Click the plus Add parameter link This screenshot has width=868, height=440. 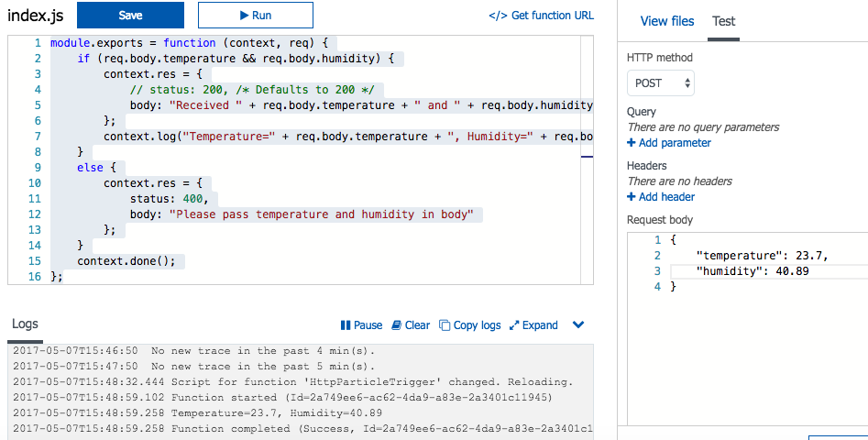pos(669,143)
